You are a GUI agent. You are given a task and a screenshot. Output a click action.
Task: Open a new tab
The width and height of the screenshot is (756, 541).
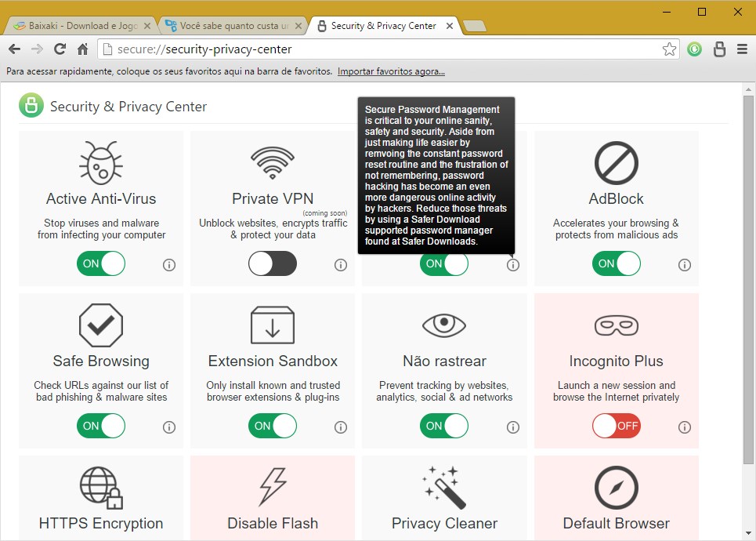(475, 26)
